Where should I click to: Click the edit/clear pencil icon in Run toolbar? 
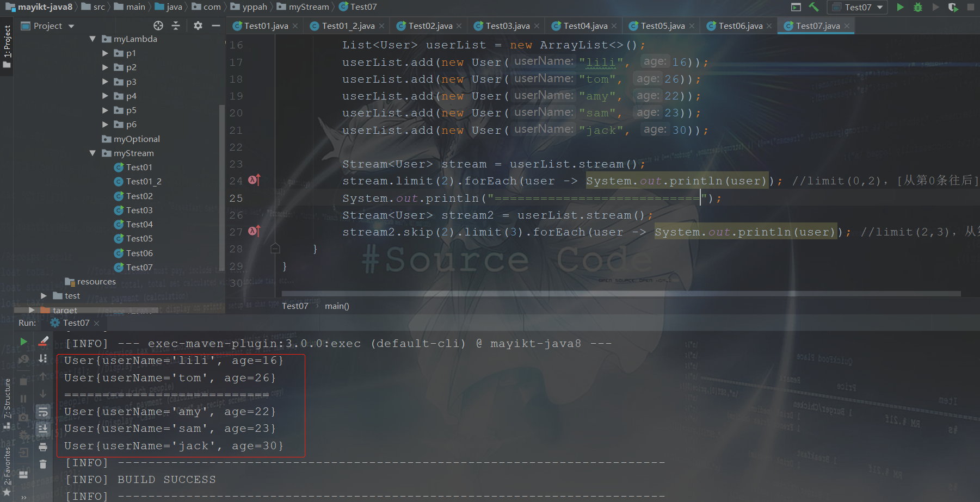44,342
